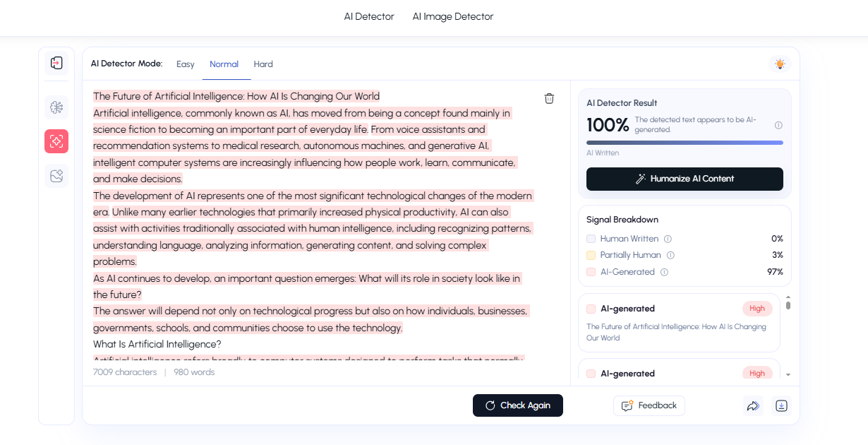Click the Partially Human yellow swatch
The image size is (868, 445).
[x=591, y=255]
